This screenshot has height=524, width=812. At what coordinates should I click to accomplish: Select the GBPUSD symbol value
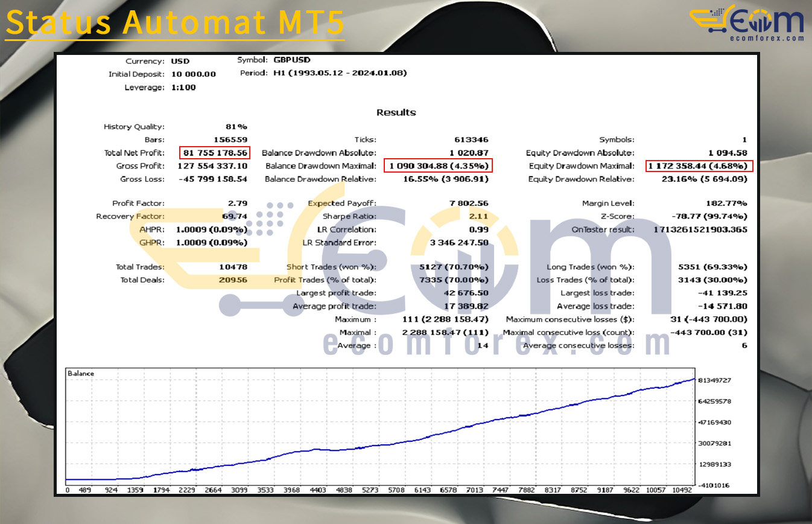point(294,60)
